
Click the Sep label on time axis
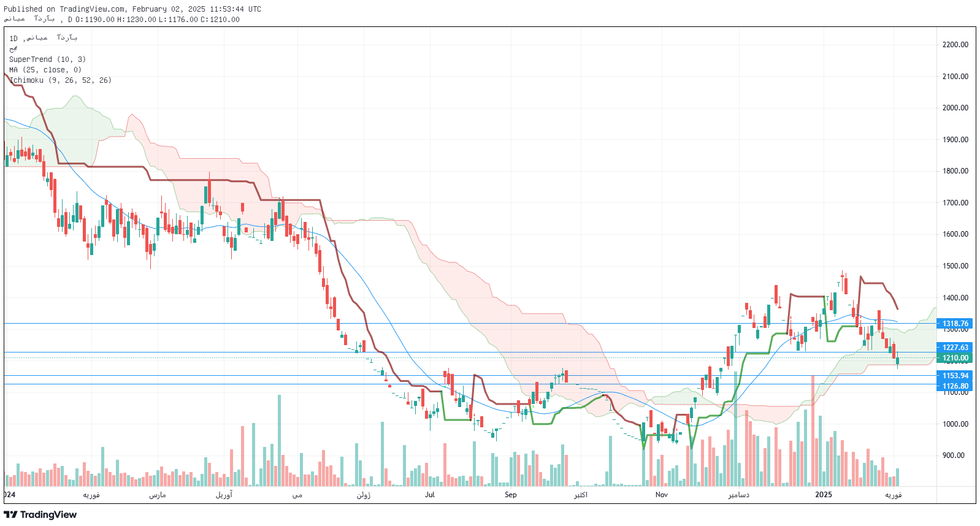(x=511, y=495)
